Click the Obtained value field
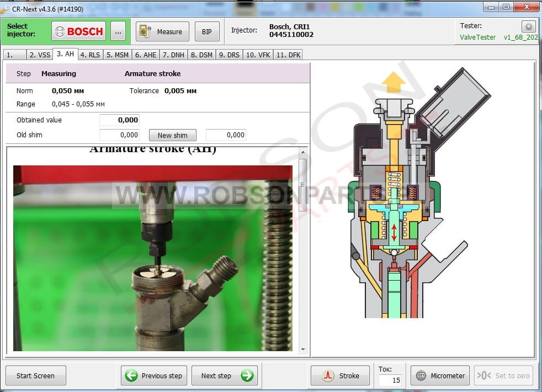Image resolution: width=542 pixels, height=392 pixels. pos(119,120)
